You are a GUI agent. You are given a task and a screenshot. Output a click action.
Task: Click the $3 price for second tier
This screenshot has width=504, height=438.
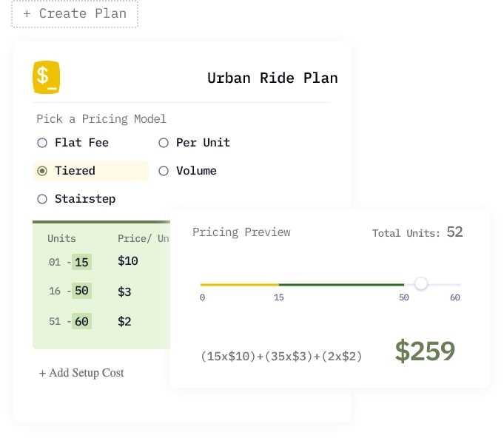(124, 292)
